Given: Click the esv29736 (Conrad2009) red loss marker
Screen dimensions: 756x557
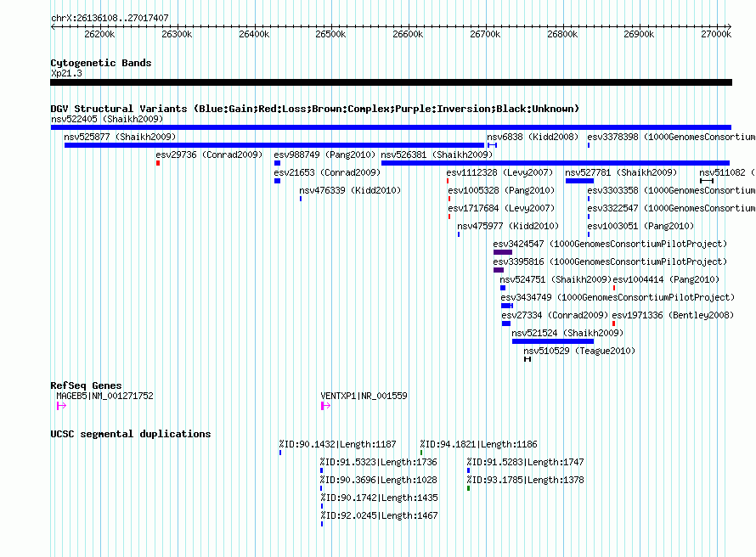Looking at the screenshot, I should point(158,163).
